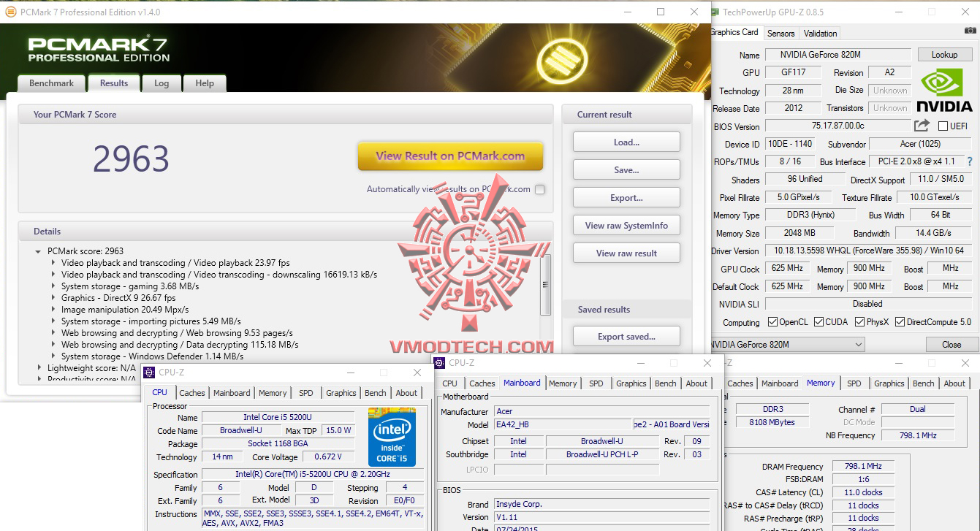Click the NVIDIA logo in GPU-Z

pyautogui.click(x=945, y=90)
